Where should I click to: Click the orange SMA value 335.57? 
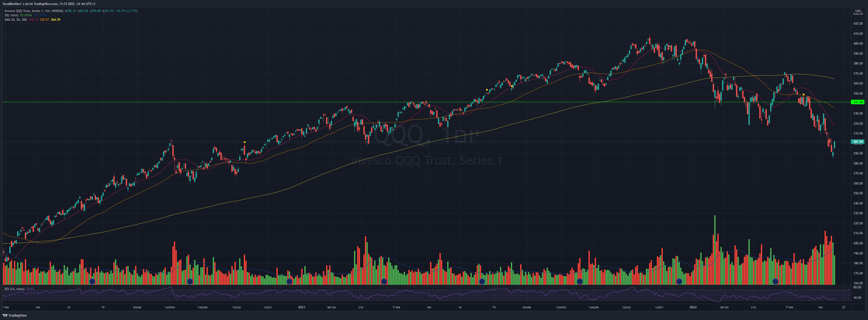44,19
